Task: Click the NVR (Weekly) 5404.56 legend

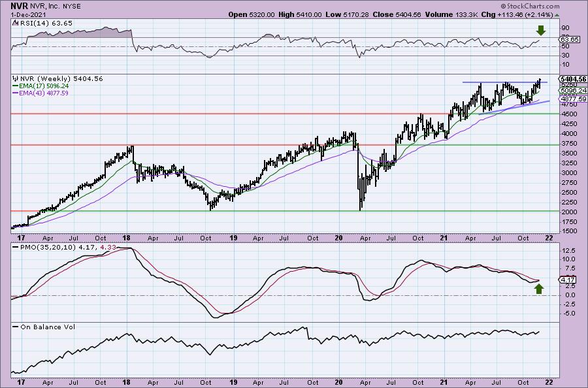Action: coord(61,79)
